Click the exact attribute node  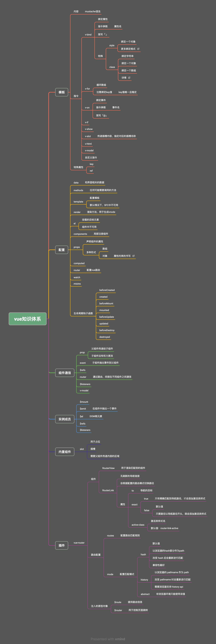pyautogui.click(x=135, y=505)
